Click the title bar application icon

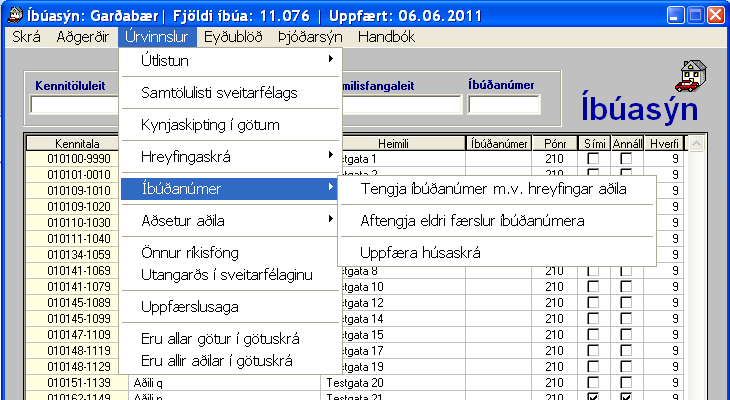pos(15,15)
